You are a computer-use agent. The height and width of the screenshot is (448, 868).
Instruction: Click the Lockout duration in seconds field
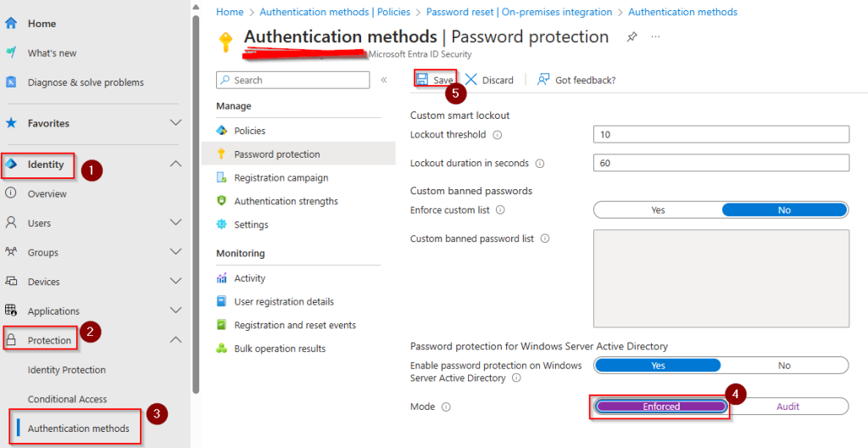pos(721,164)
